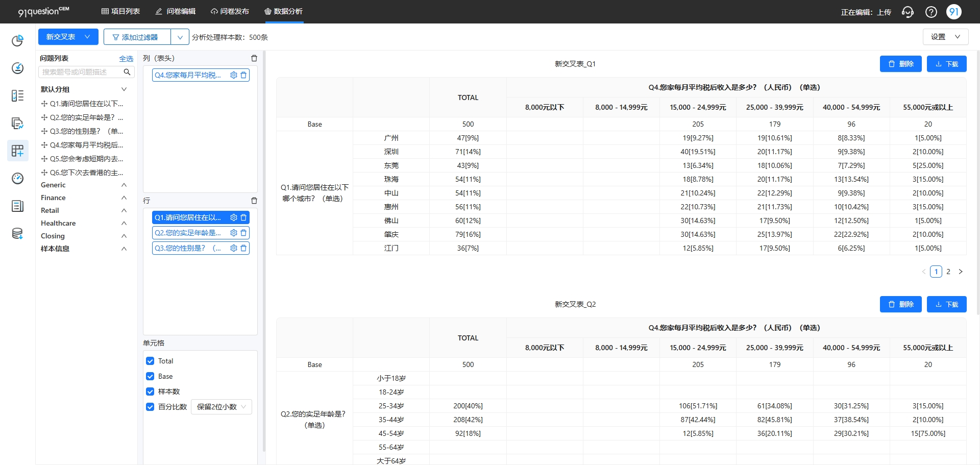Expand the Closing group

pyautogui.click(x=124, y=236)
